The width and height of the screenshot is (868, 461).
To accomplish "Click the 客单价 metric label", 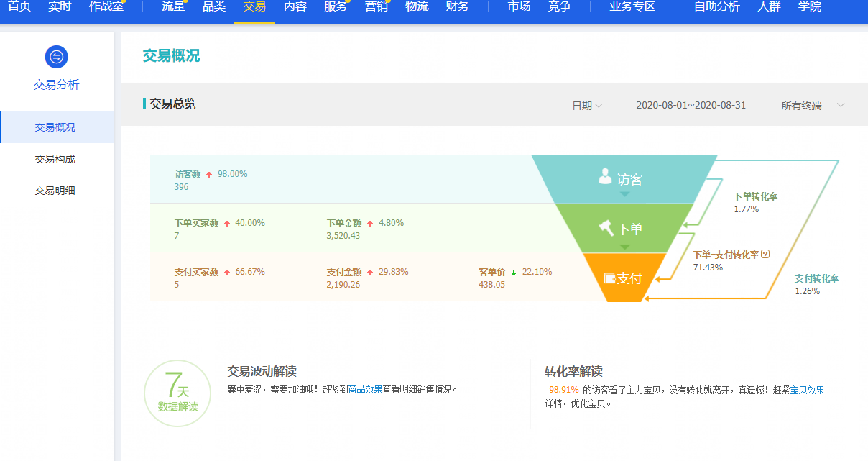I will pyautogui.click(x=492, y=272).
